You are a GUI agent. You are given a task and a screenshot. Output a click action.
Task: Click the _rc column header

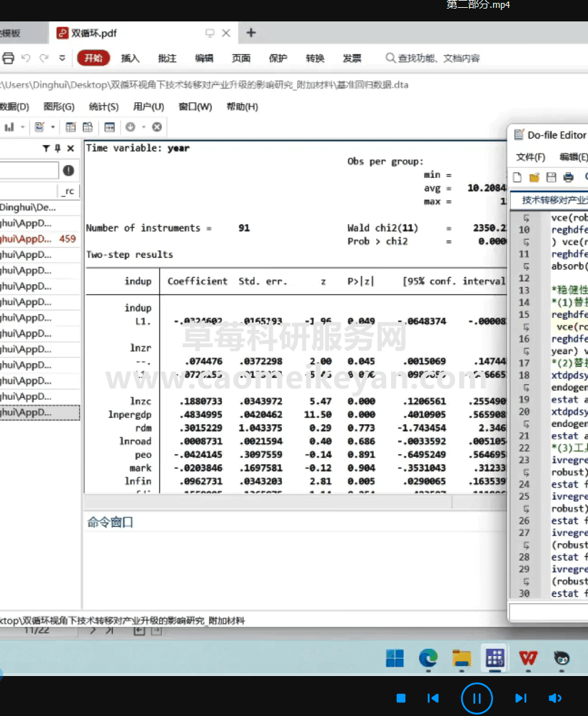[68, 191]
